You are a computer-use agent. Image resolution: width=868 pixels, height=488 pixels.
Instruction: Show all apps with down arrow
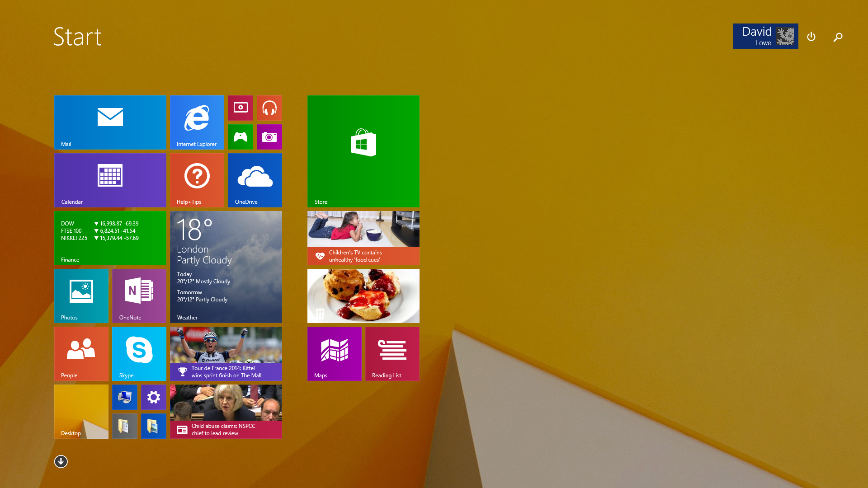click(x=61, y=461)
